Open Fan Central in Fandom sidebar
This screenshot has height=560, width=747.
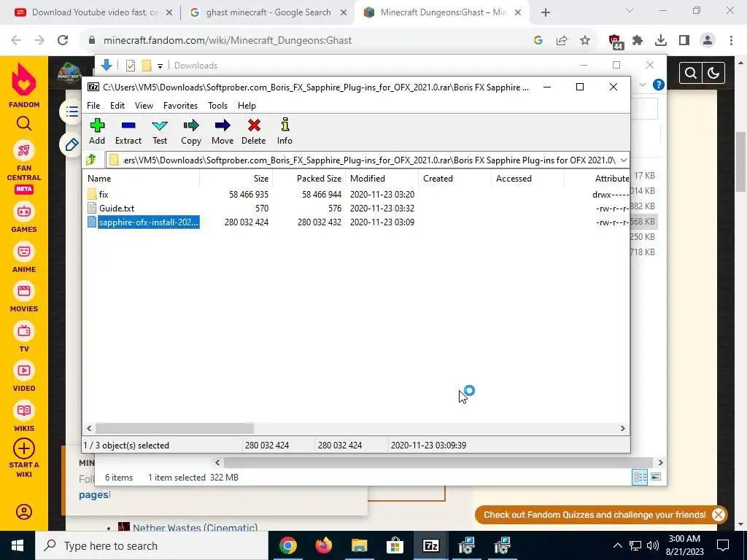(24, 167)
